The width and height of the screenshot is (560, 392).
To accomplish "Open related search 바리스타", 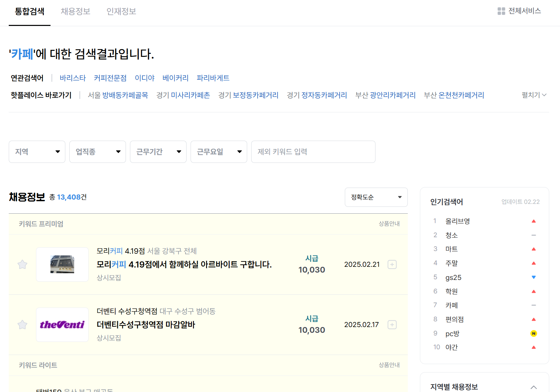I will coord(73,78).
